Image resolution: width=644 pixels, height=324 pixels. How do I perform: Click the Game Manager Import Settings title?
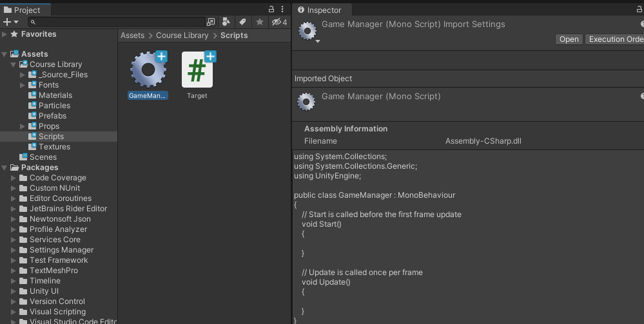point(413,24)
